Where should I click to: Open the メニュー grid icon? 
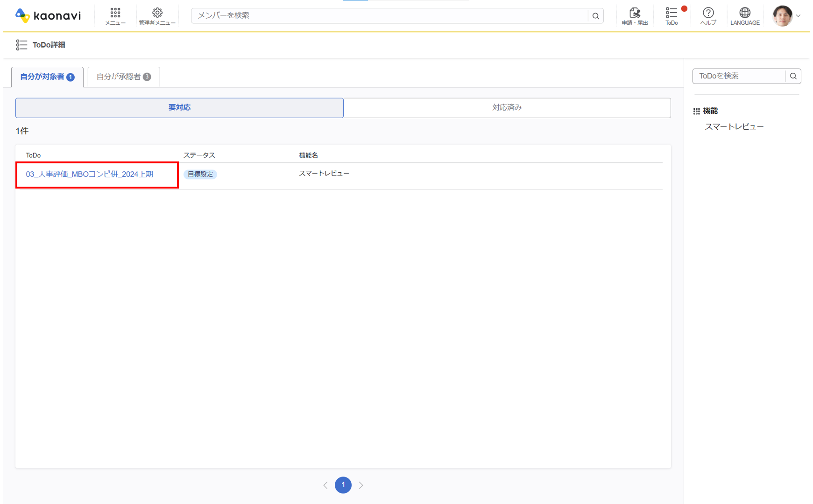tap(115, 16)
